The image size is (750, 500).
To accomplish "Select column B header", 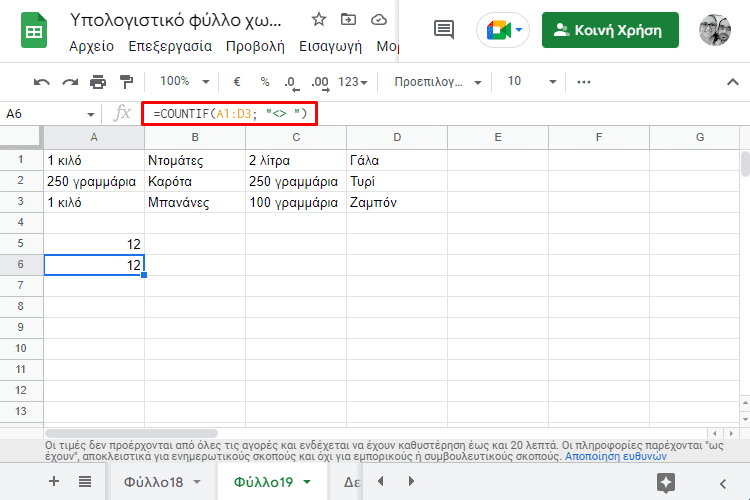I will (195, 138).
